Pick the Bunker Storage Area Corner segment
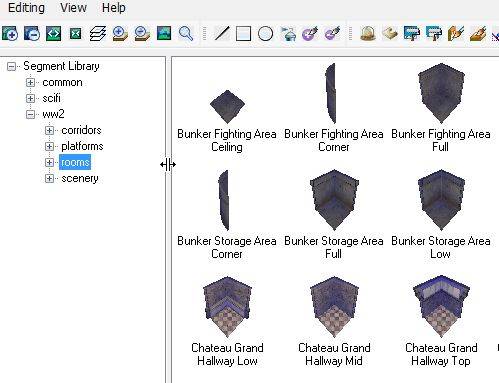 227,215
